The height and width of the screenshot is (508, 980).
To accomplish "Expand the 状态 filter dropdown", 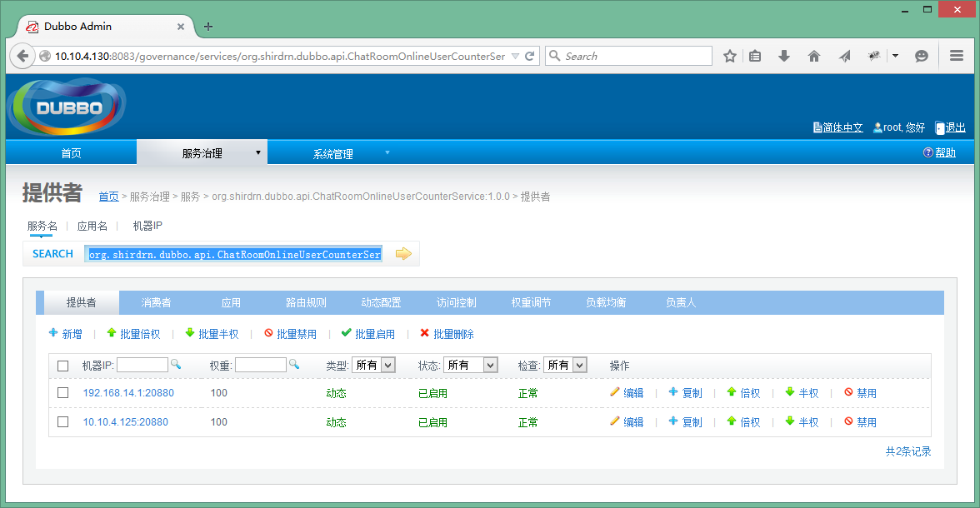I will [x=470, y=365].
